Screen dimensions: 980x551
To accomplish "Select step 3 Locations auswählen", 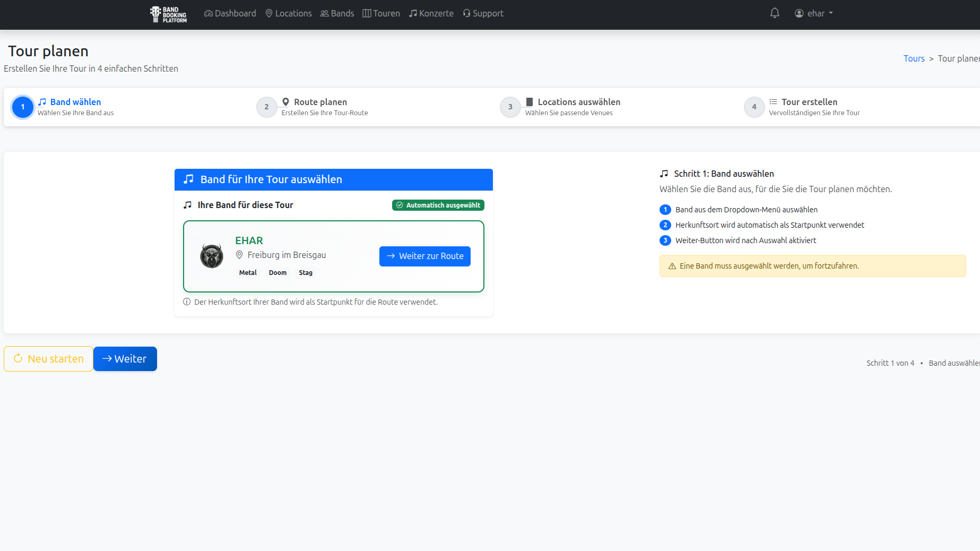I will coord(578,102).
